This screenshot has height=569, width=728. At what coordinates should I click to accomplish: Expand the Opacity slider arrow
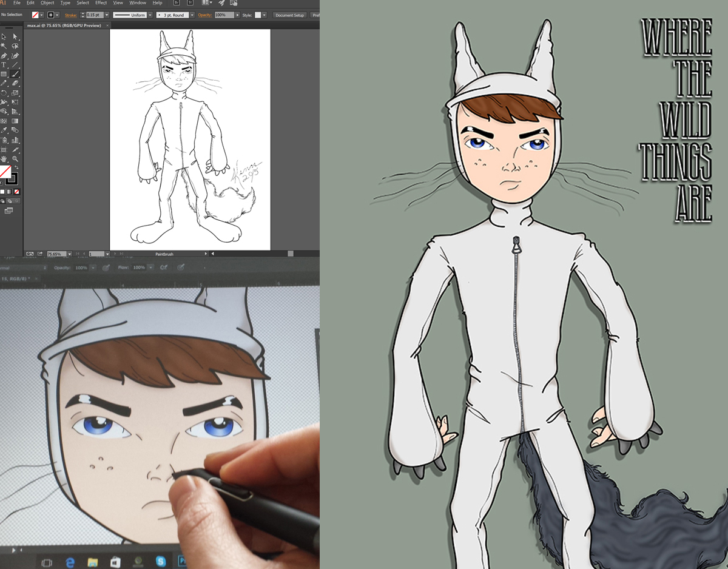pos(237,15)
